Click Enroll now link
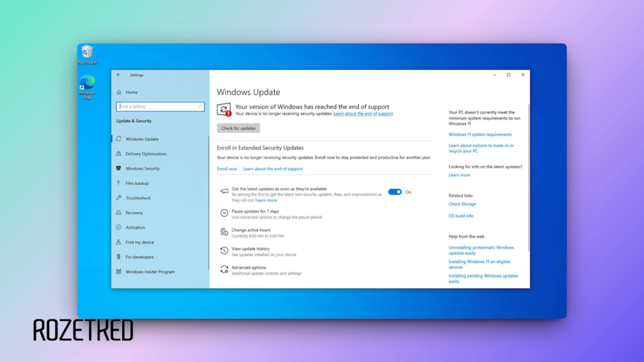Viewport: 644px width, 362px height. [x=227, y=169]
